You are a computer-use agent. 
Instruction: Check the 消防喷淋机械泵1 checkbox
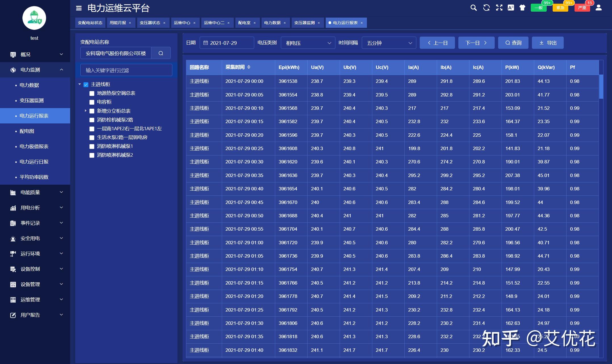(x=92, y=146)
